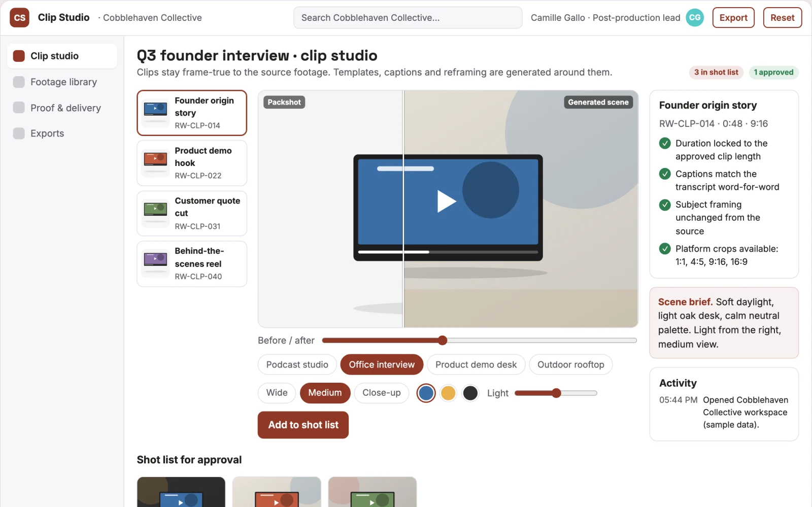Click Add to shot list
The height and width of the screenshot is (507, 812).
pyautogui.click(x=303, y=425)
